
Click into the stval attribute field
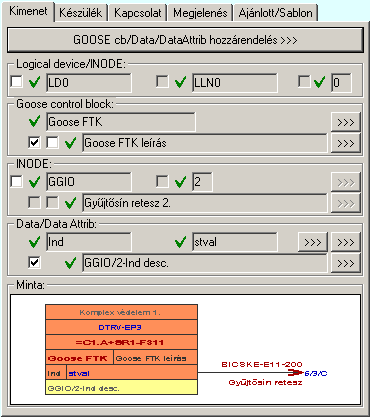pos(235,242)
